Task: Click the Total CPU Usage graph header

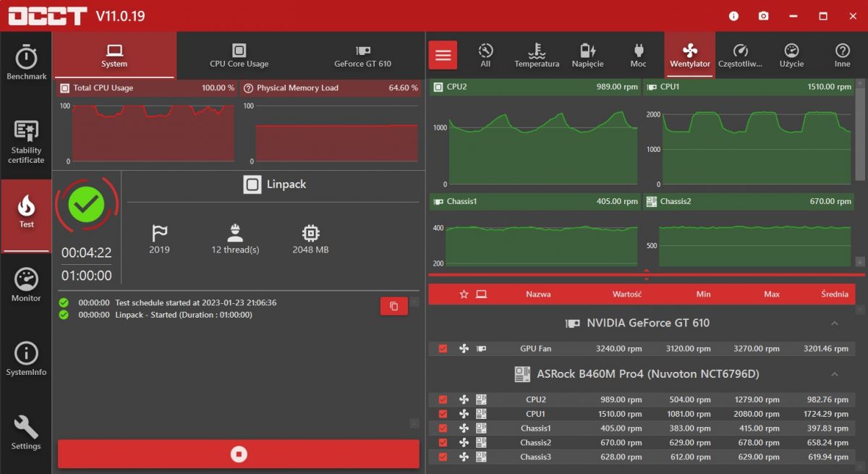Action: (147, 88)
